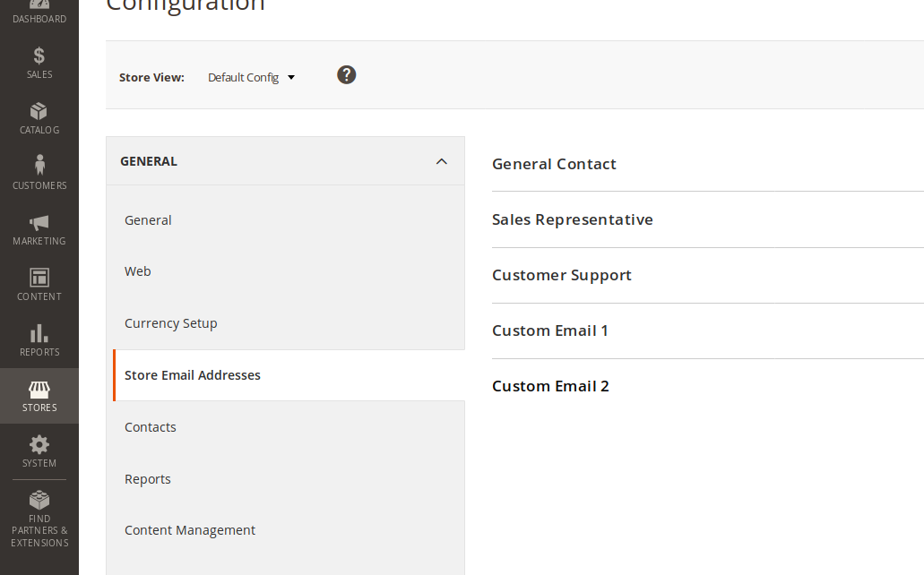Expand the Sales Representative section
Viewport: 924px width, 575px height.
pos(573,219)
